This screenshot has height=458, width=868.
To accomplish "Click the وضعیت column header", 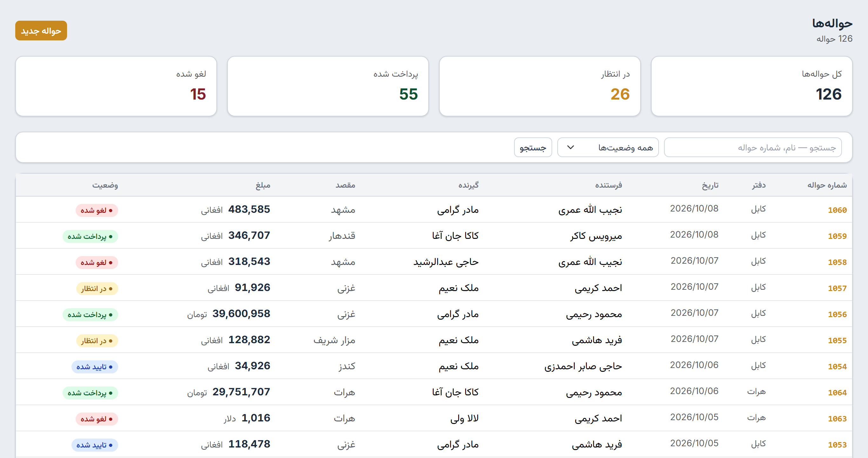I will click(105, 185).
